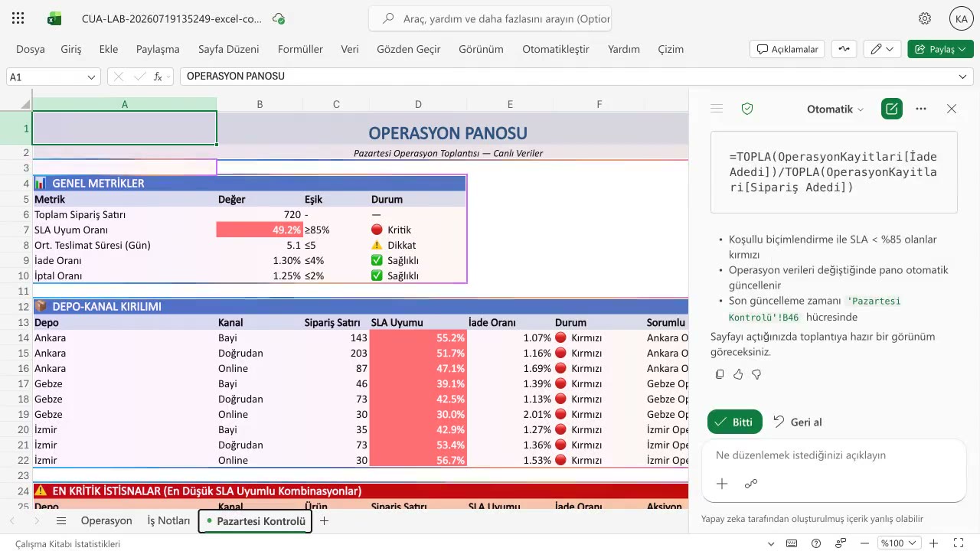Open Copilot pane hamburger menu

point(717,109)
